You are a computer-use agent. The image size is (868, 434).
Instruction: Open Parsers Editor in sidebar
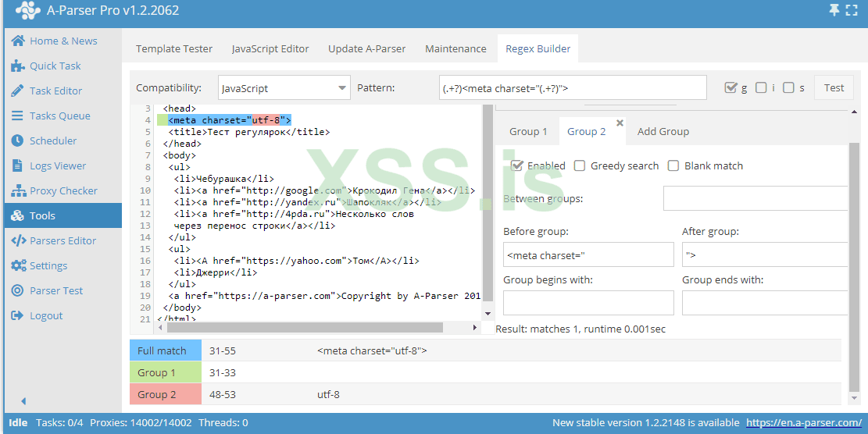click(x=63, y=240)
